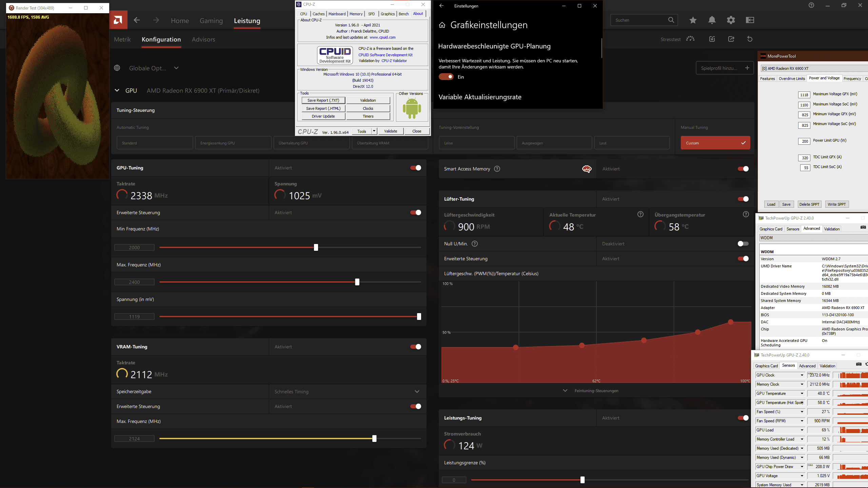Click the Smart Access Memory brain icon

click(587, 169)
